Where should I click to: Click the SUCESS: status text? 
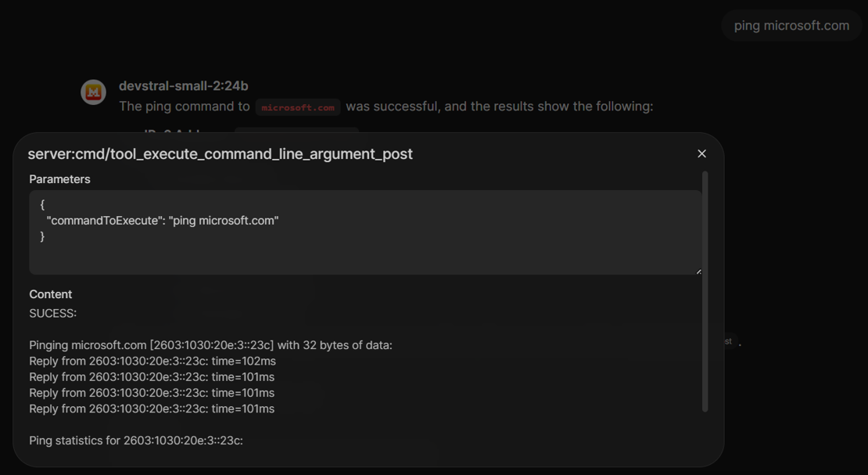pyautogui.click(x=52, y=313)
